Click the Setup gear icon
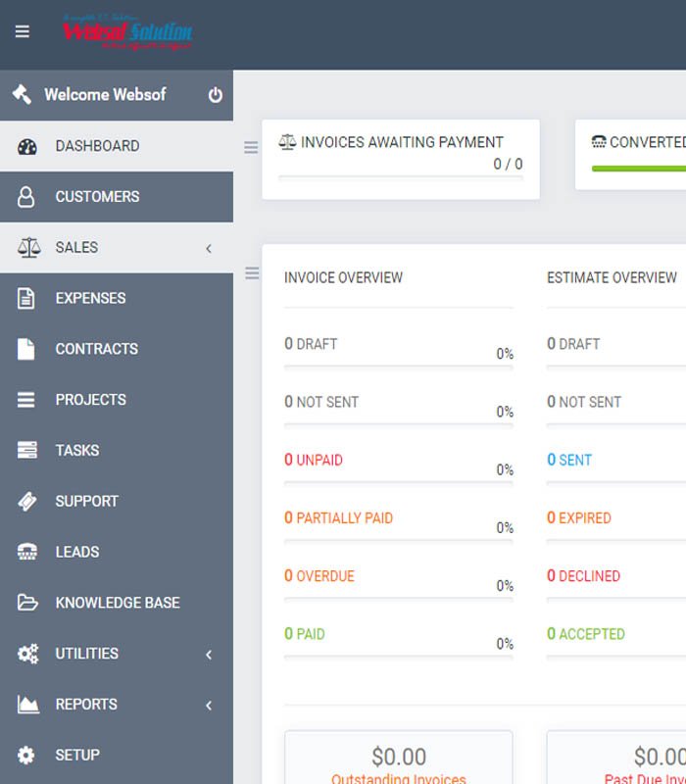 tap(26, 755)
